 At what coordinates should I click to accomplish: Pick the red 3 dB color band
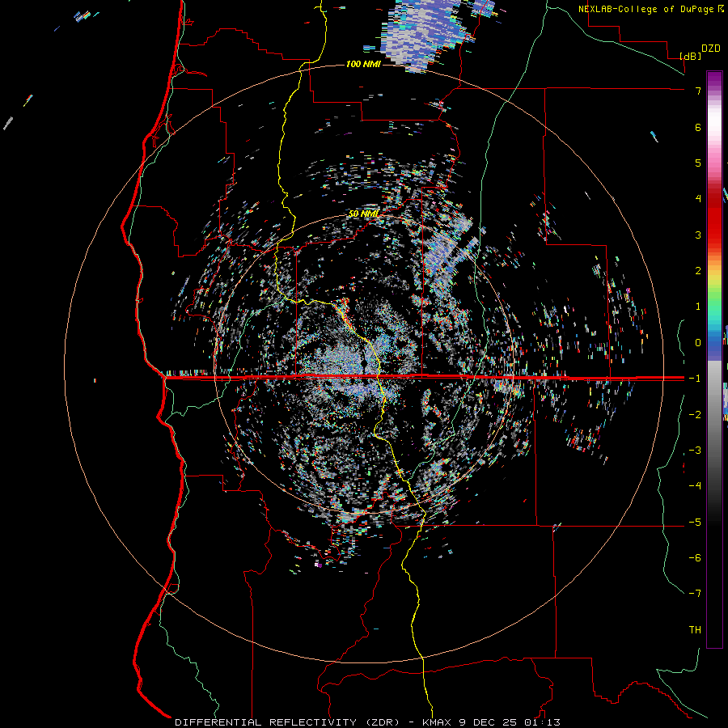click(x=714, y=235)
